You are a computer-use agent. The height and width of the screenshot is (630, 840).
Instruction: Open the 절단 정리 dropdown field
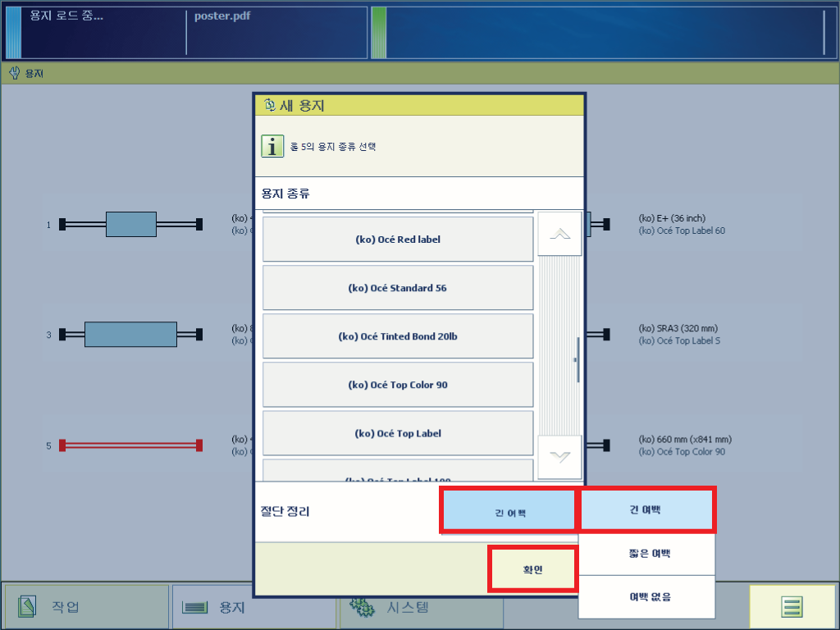(508, 512)
